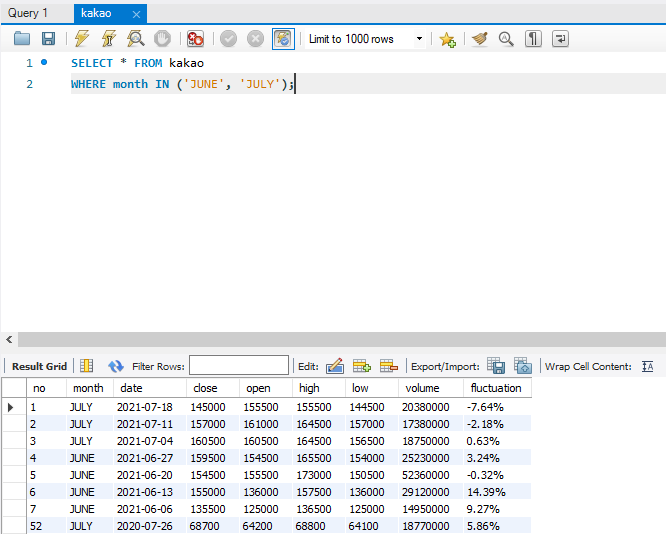Open the Limit to 1000 rows dropdown
666x534 pixels.
[365, 39]
